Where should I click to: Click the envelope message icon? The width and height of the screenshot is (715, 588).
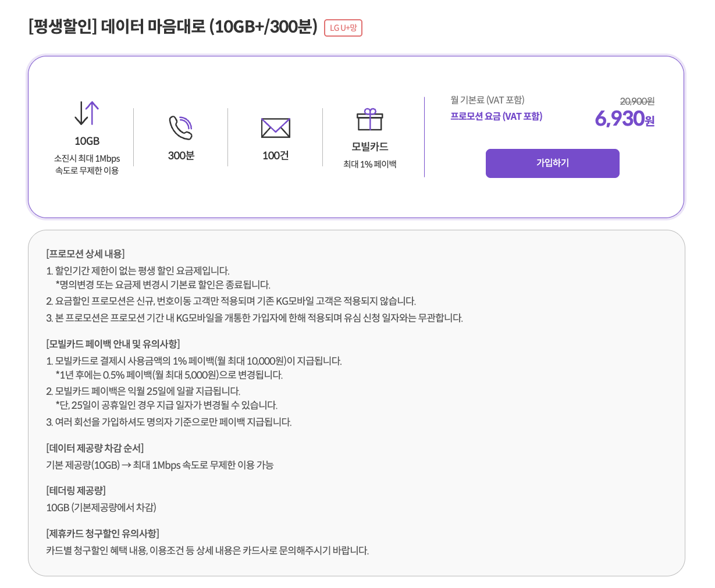(x=275, y=128)
